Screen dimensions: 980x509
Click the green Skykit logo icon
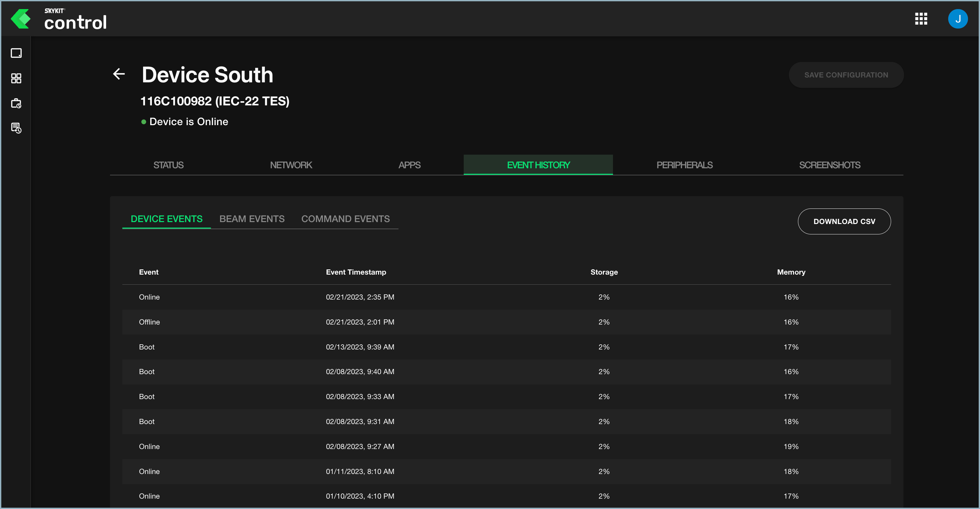pos(21,19)
